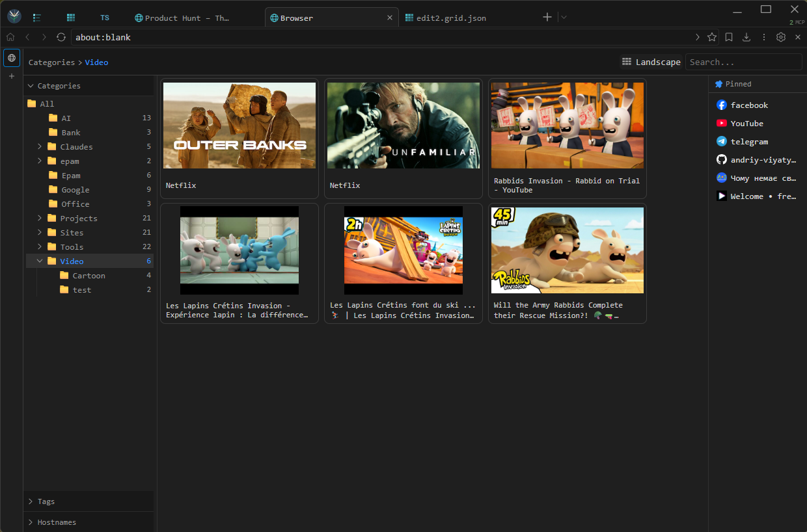The image size is (807, 532).
Task: Open the pinned telegram link
Action: 756,142
